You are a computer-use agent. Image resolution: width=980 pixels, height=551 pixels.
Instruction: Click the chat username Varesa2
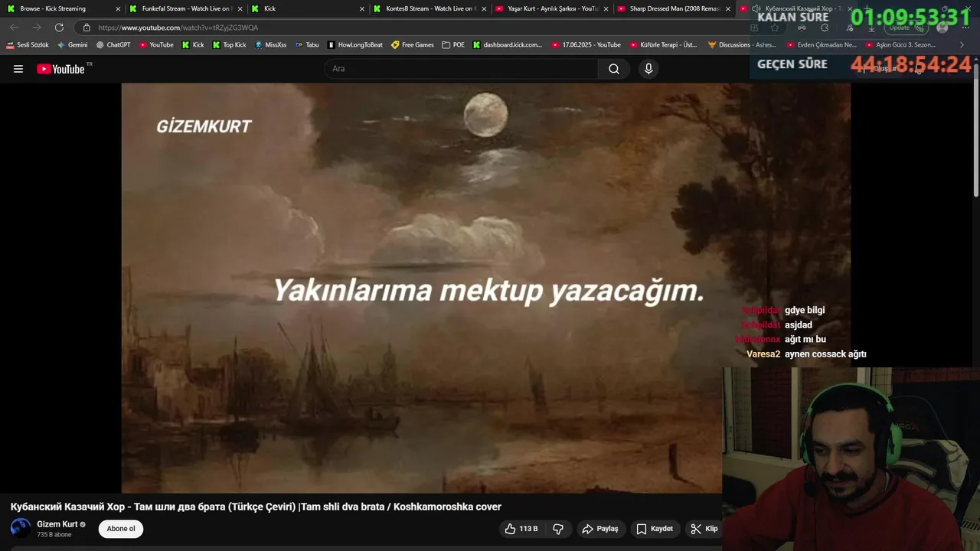(x=763, y=354)
